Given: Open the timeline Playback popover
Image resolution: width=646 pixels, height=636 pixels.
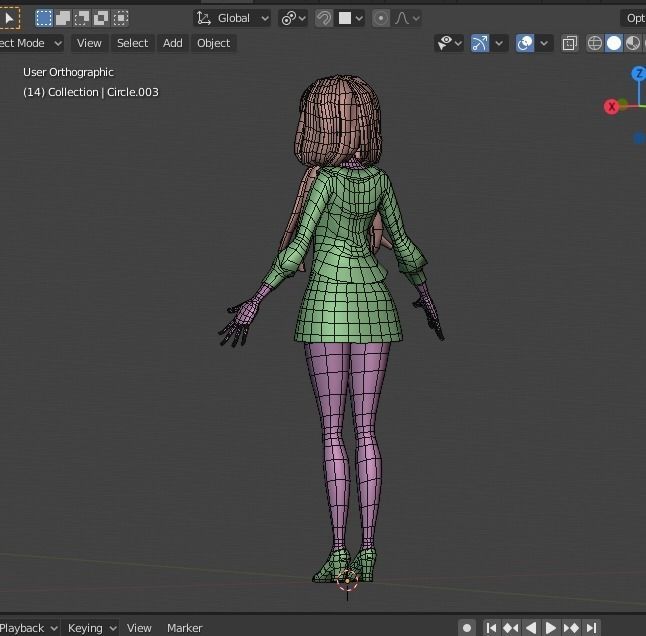Looking at the screenshot, I should point(28,628).
